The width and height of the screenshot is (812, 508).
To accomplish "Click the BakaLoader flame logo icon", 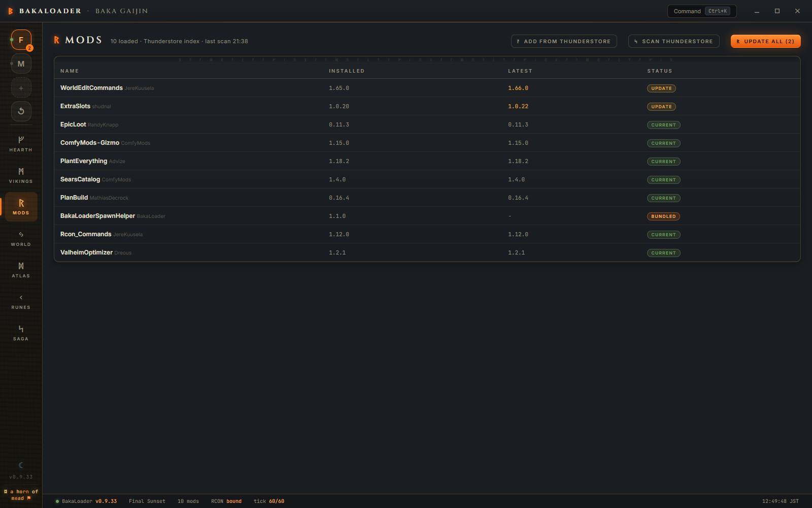I will (10, 11).
